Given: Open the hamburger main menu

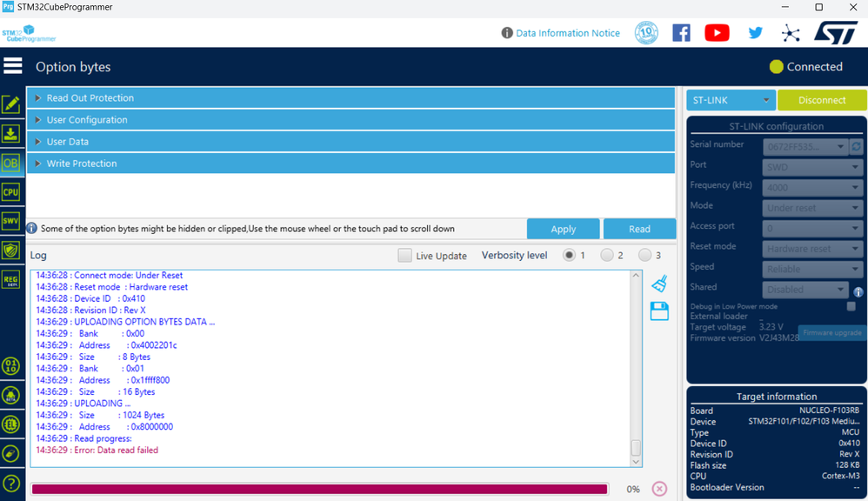Looking at the screenshot, I should tap(13, 66).
